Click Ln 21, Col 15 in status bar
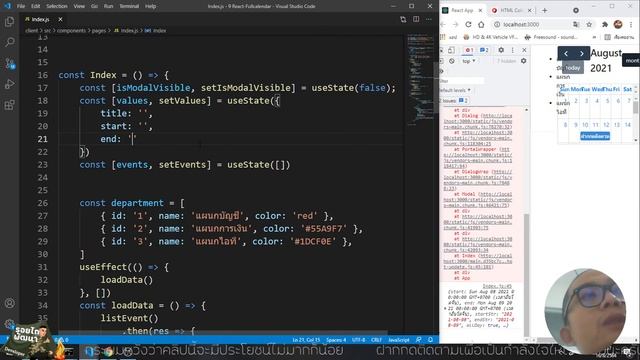The height and width of the screenshot is (360, 640). (x=305, y=340)
